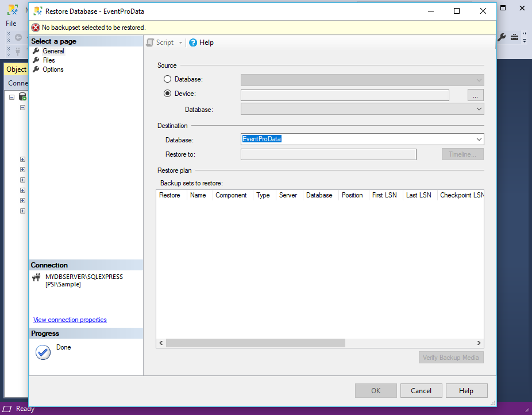This screenshot has width=532, height=415.
Task: Click the SSMS application icon in the background window
Action: pos(13,10)
